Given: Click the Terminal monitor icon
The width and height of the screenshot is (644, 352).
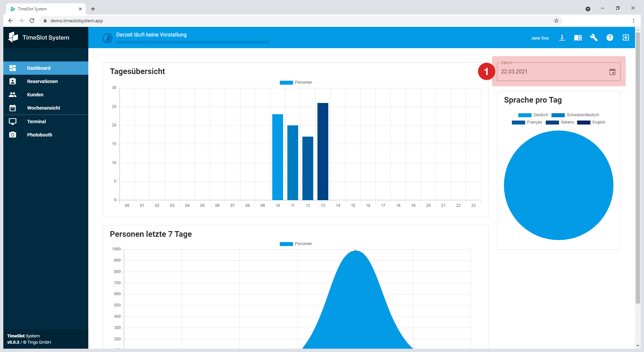Looking at the screenshot, I should [13, 122].
